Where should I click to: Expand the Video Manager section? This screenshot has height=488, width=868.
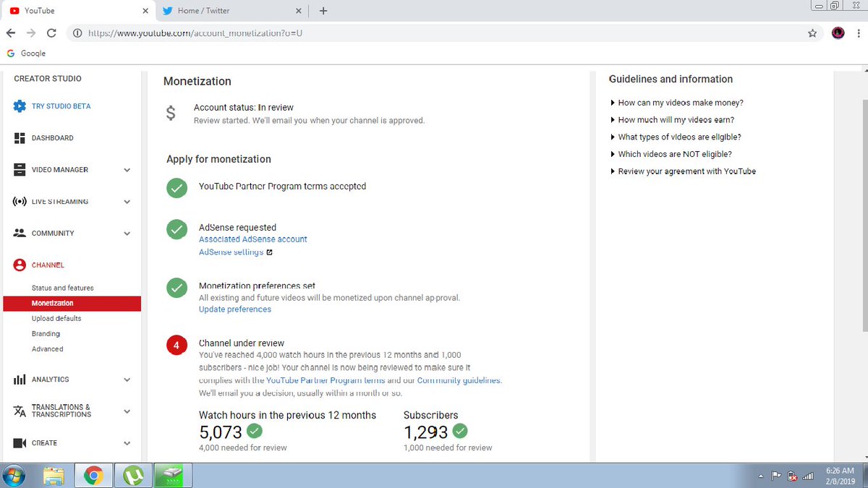127,171
